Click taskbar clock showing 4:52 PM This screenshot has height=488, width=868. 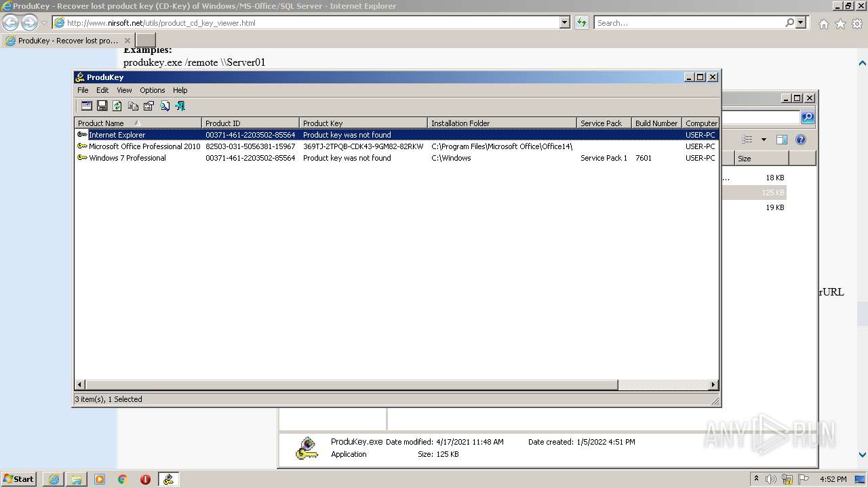[833, 479]
